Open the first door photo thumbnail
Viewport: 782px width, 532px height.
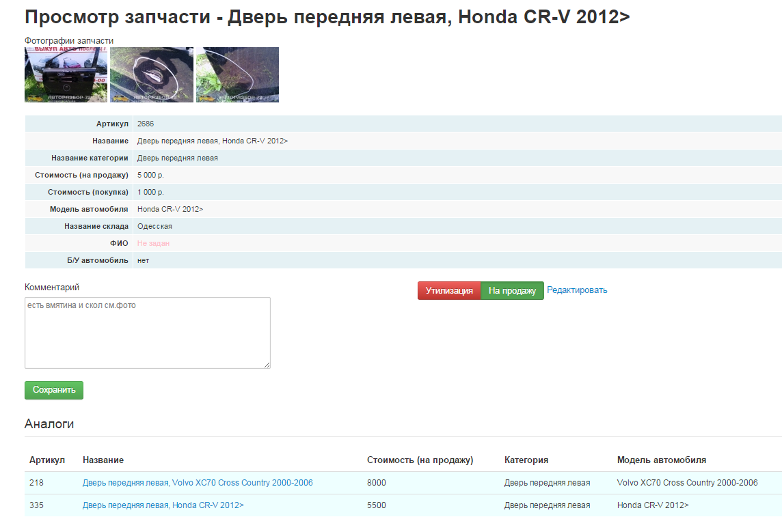pos(66,74)
